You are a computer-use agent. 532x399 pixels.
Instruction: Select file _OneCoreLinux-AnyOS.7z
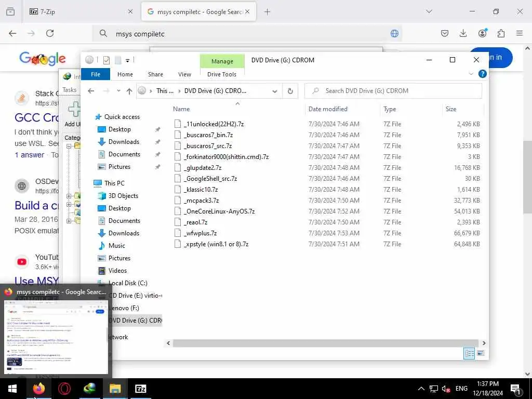pos(219,211)
